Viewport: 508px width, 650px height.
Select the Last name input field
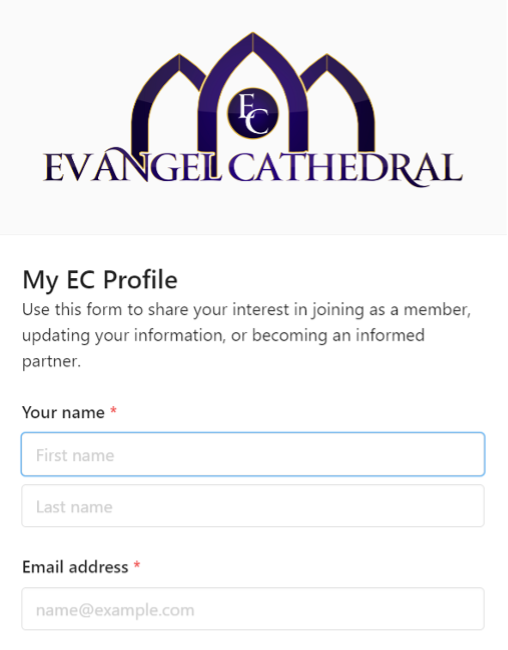click(253, 506)
